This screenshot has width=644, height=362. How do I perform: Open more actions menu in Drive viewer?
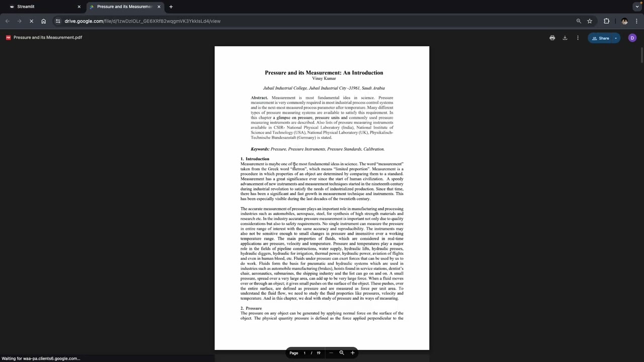point(578,38)
